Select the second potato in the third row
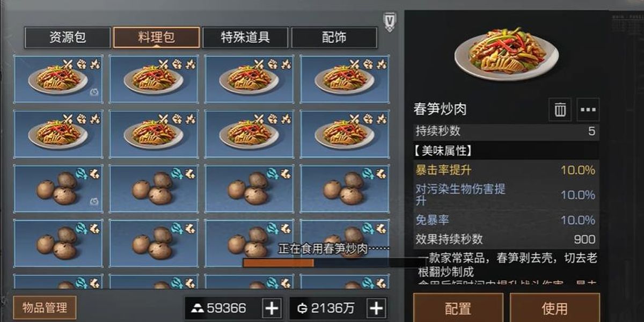This screenshot has width=644, height=322. coord(153,188)
